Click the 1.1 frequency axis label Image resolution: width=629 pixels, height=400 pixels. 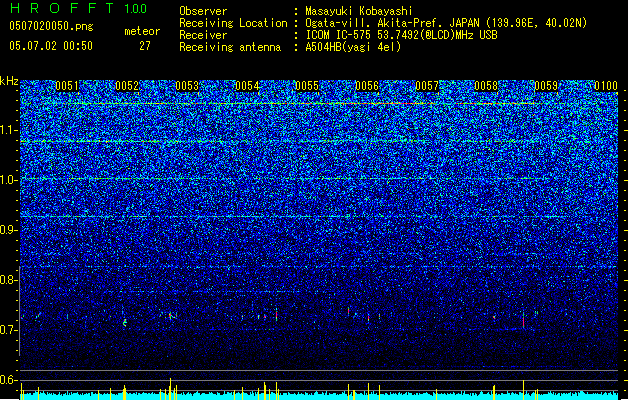pos(9,131)
